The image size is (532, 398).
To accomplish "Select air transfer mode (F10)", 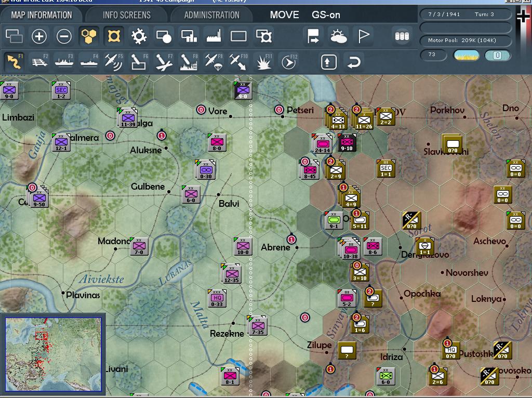I will [x=238, y=62].
